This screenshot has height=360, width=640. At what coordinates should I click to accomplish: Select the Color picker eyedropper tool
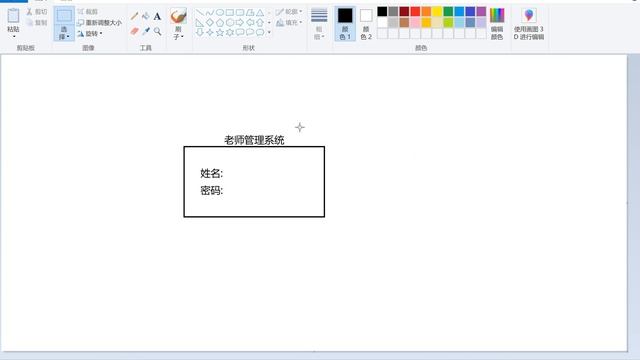tap(146, 31)
